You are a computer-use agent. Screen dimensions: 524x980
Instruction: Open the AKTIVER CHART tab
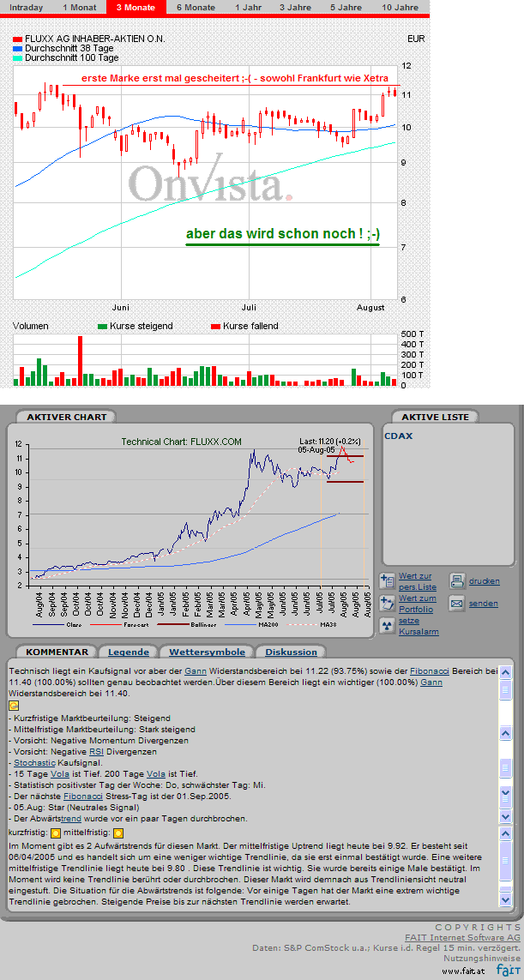coord(66,417)
